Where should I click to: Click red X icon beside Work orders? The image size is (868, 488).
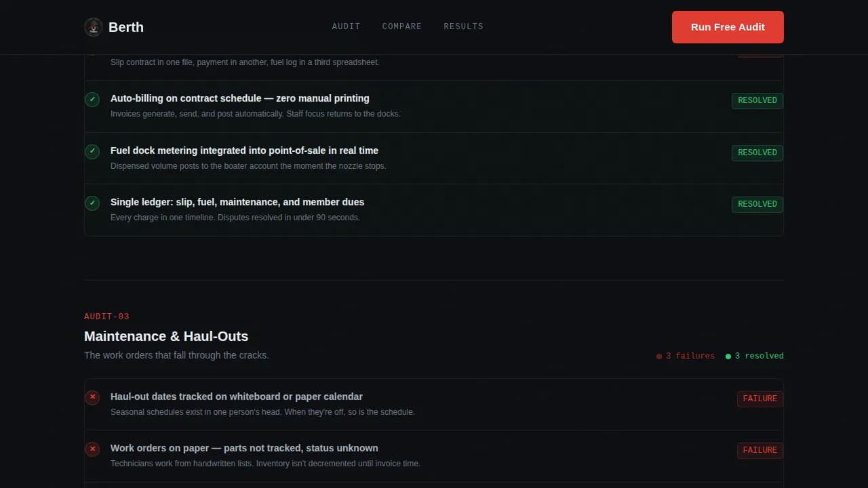coord(92,449)
